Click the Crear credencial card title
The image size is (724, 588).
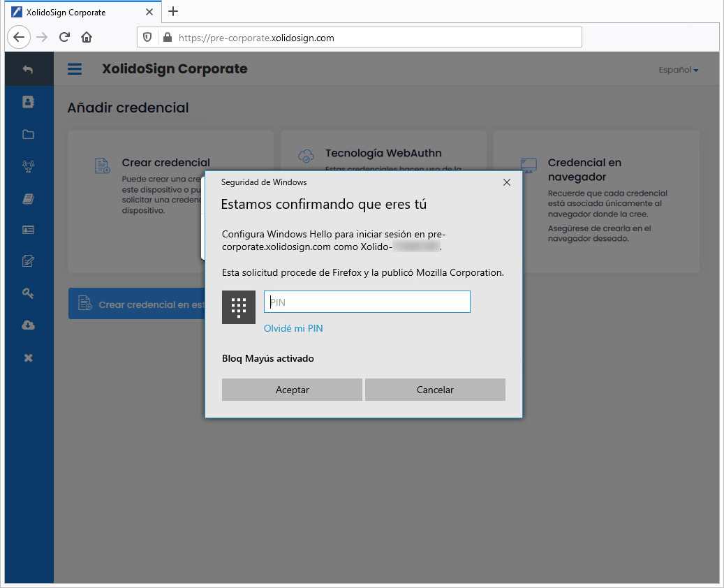[165, 163]
